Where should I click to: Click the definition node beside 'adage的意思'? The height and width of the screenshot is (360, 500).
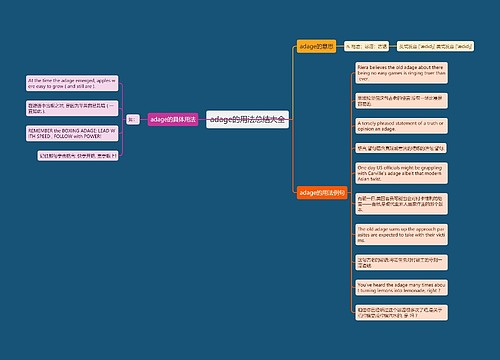pyautogui.click(x=366, y=46)
